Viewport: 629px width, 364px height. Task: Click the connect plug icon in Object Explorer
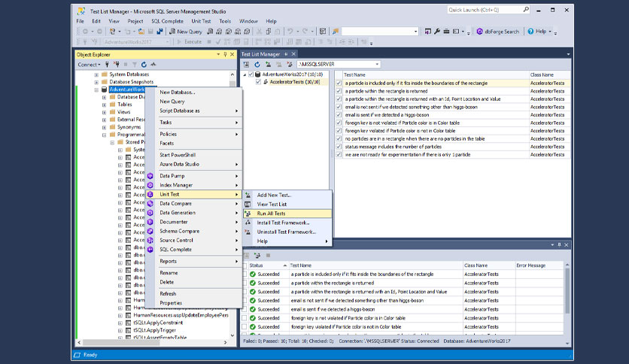pos(107,64)
